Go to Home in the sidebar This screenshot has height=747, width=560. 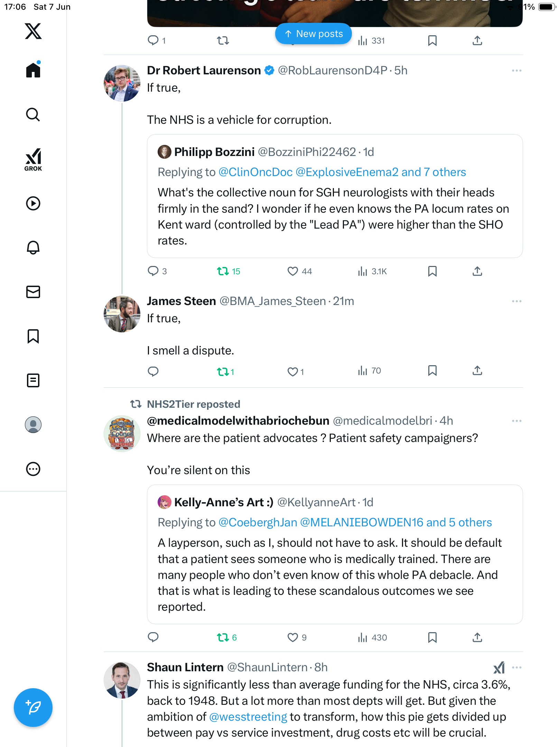pos(33,70)
